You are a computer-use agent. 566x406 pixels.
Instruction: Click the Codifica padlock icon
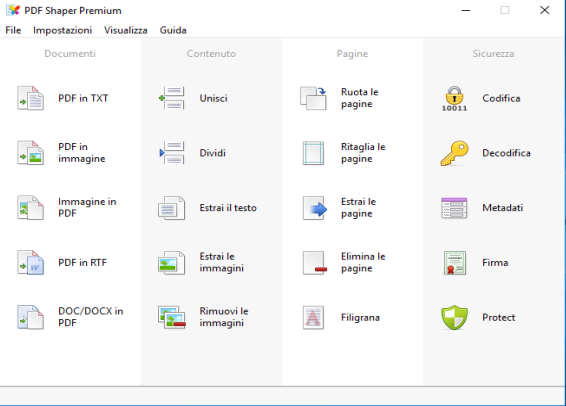tap(454, 99)
